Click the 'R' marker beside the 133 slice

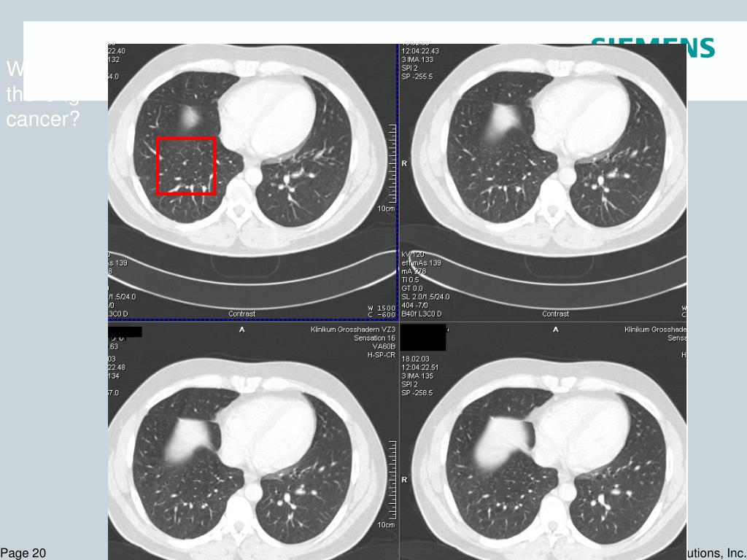click(404, 163)
